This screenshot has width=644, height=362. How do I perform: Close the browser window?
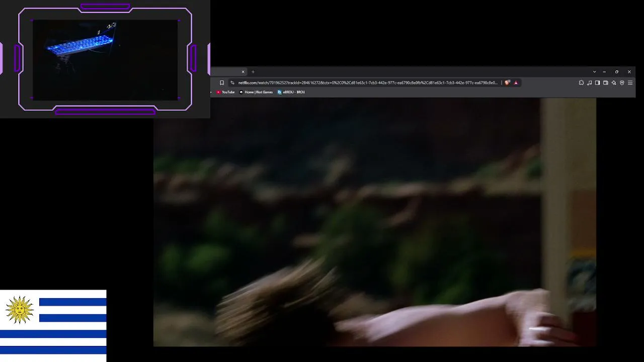(629, 72)
